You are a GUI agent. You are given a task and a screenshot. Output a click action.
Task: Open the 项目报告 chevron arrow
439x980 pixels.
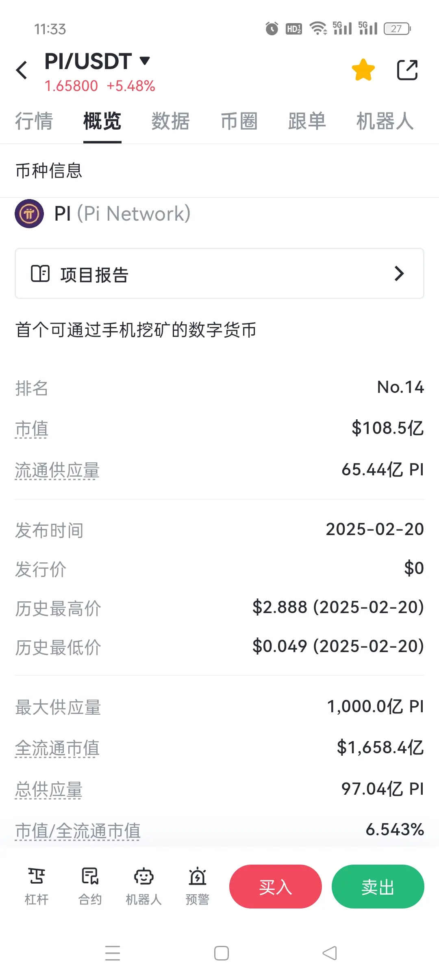pyautogui.click(x=399, y=273)
